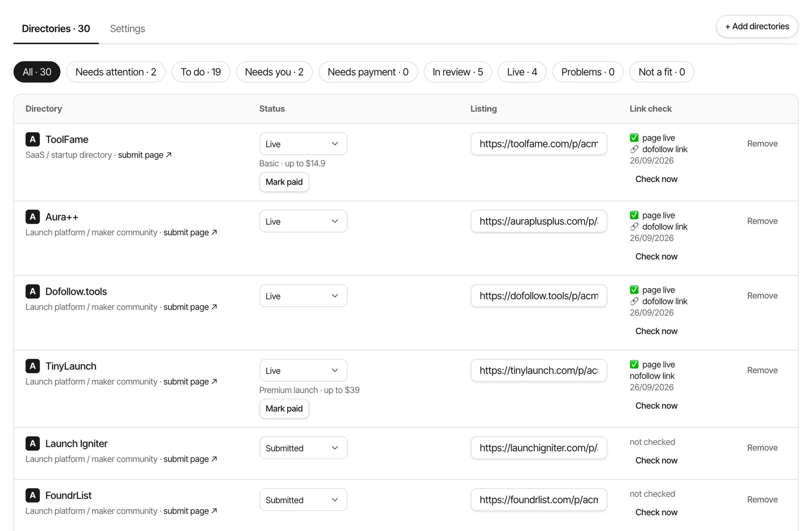The width and height of the screenshot is (812, 531).
Task: Open the FoundrList Submitted status dropdown
Action: (x=303, y=500)
